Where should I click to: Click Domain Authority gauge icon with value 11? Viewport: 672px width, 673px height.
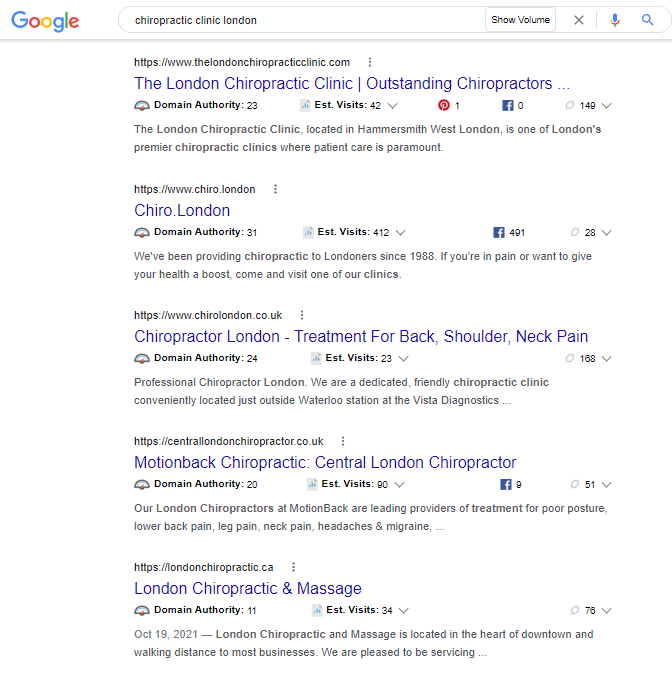click(x=142, y=610)
